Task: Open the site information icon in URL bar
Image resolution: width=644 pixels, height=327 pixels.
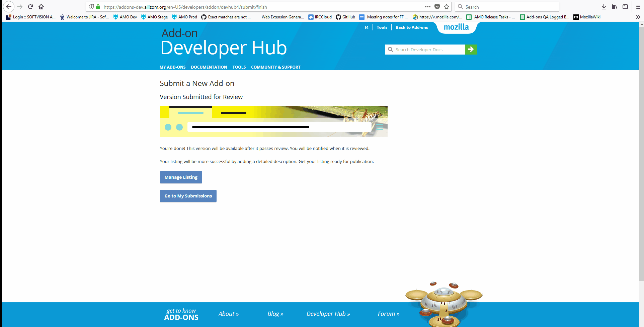Action: 91,7
